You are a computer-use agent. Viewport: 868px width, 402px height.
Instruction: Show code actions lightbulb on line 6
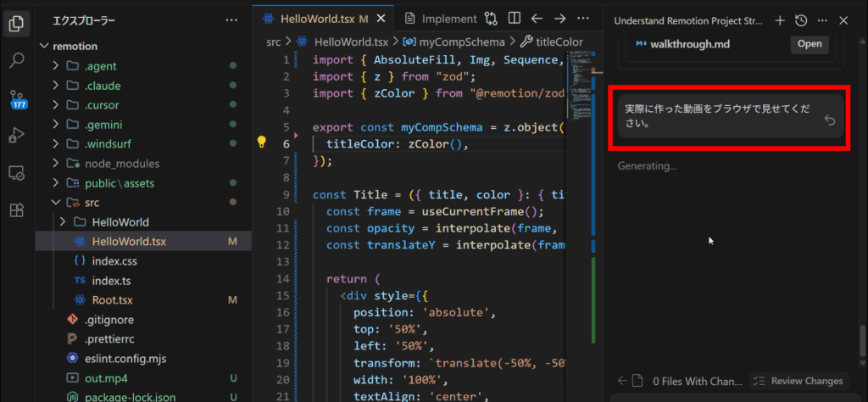(263, 142)
